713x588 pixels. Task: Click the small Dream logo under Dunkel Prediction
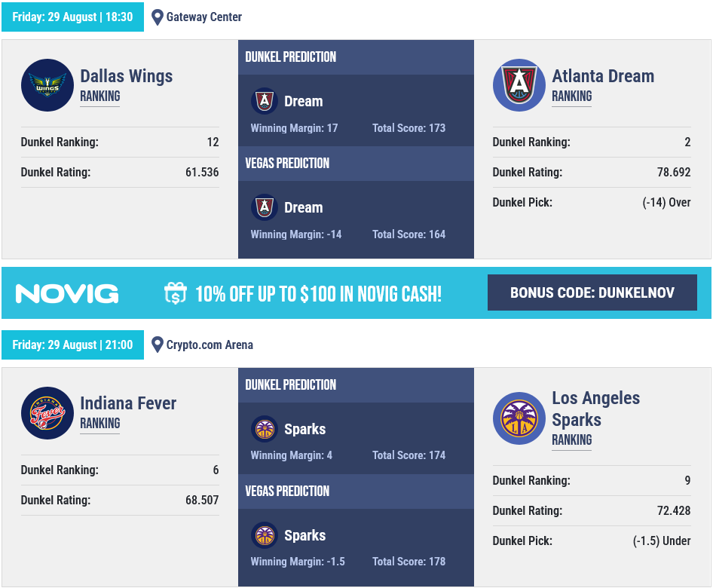(x=265, y=101)
